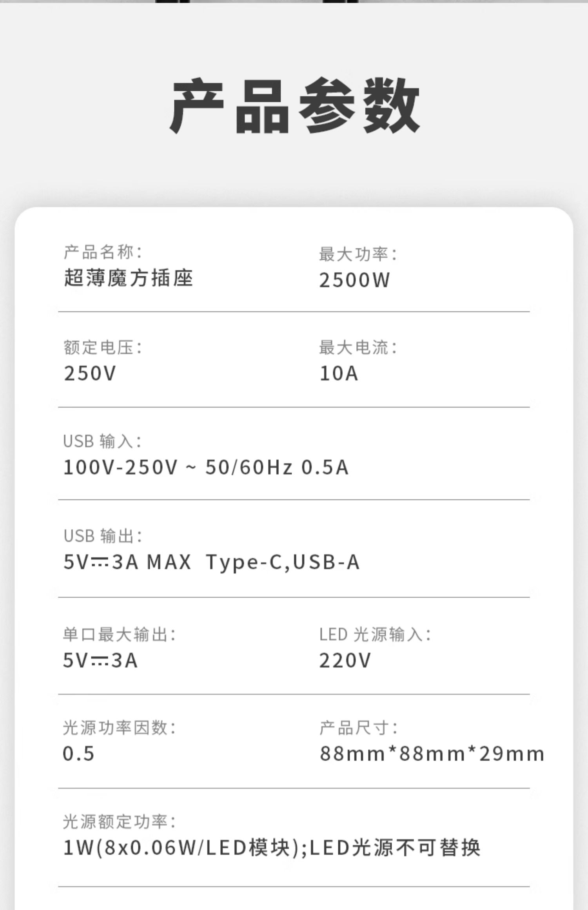
Task: Click the LED 光源输入 label
Action: [375, 634]
